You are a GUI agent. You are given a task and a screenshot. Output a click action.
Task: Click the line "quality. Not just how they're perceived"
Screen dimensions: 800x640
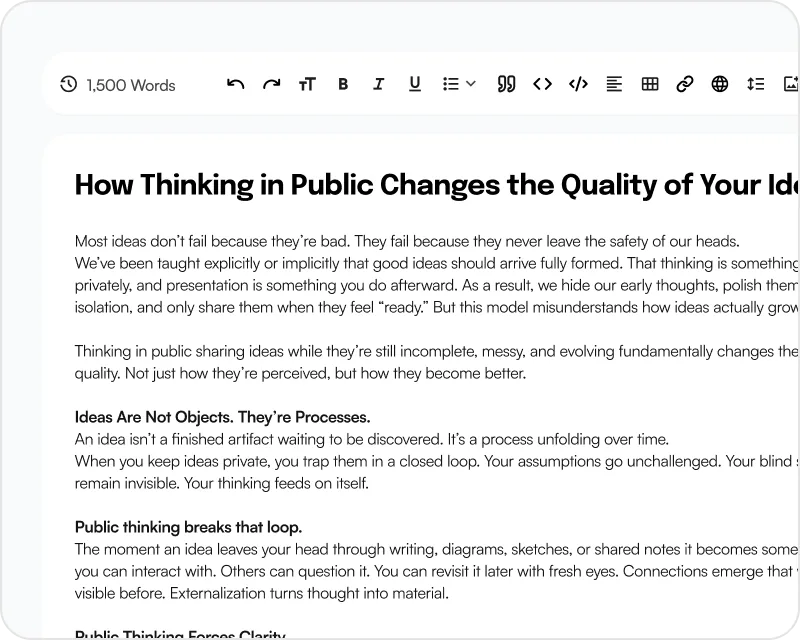click(x=300, y=374)
